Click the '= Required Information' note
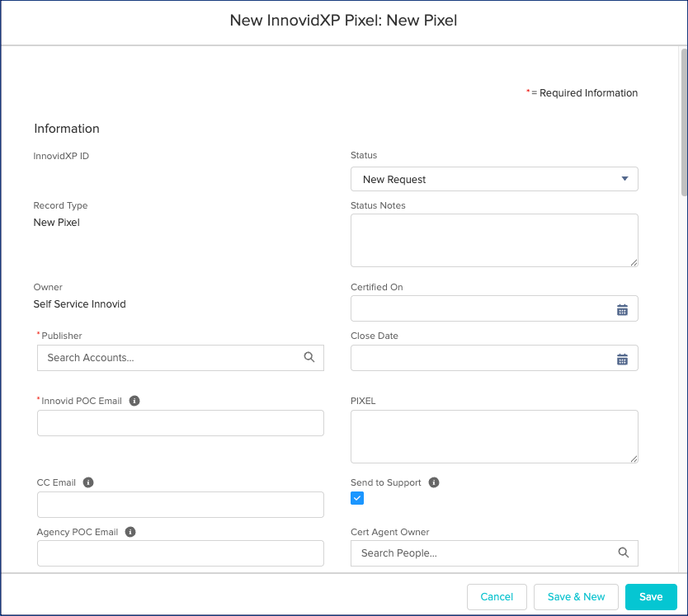This screenshot has width=688, height=616. (582, 93)
